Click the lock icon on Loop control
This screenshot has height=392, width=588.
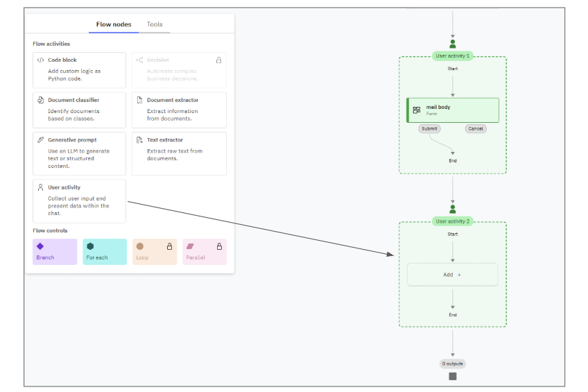(169, 246)
